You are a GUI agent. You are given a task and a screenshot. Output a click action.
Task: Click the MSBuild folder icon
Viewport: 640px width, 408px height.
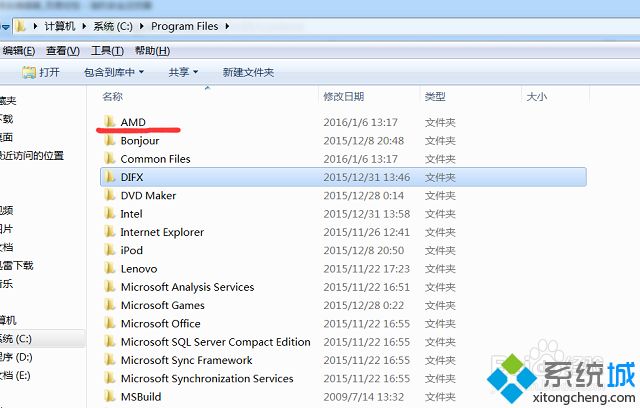click(109, 396)
